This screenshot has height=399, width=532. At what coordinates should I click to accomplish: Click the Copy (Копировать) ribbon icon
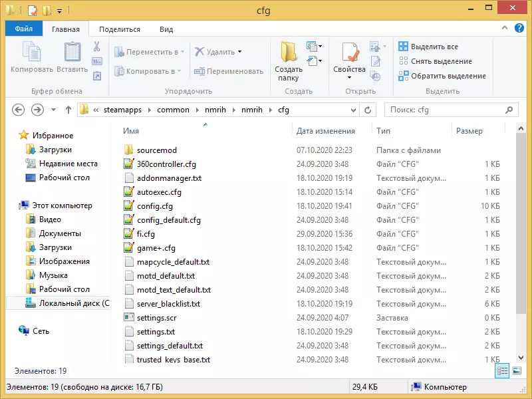coord(31,52)
